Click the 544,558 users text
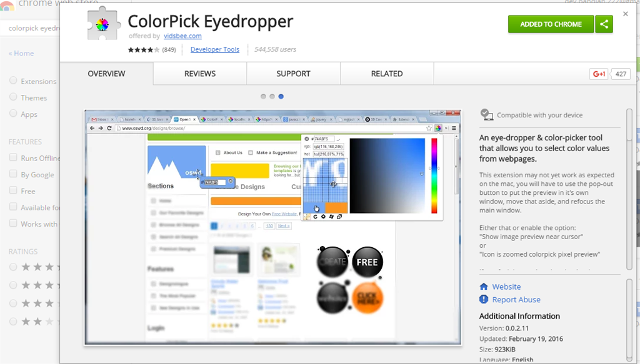 click(275, 49)
